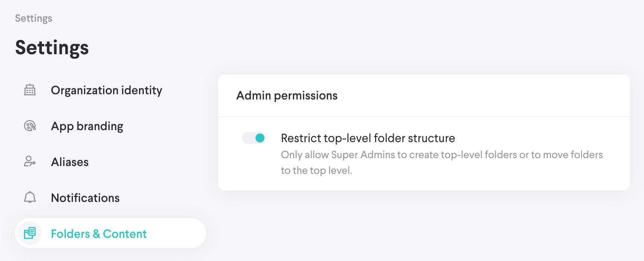This screenshot has width=644, height=261.
Task: Click the Admin permissions card header
Action: [287, 96]
